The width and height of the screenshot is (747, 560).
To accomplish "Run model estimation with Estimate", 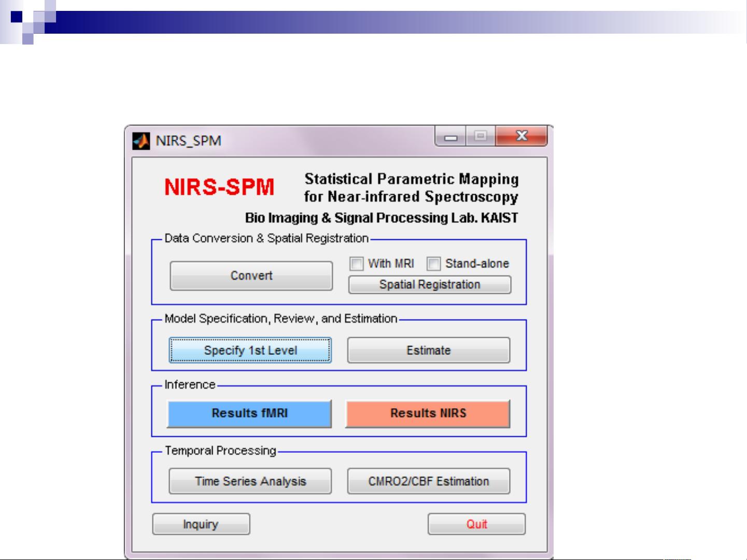I will tap(429, 350).
